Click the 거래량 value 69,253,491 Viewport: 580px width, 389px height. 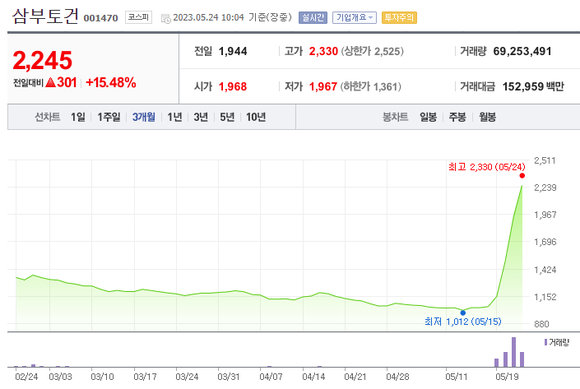point(522,51)
